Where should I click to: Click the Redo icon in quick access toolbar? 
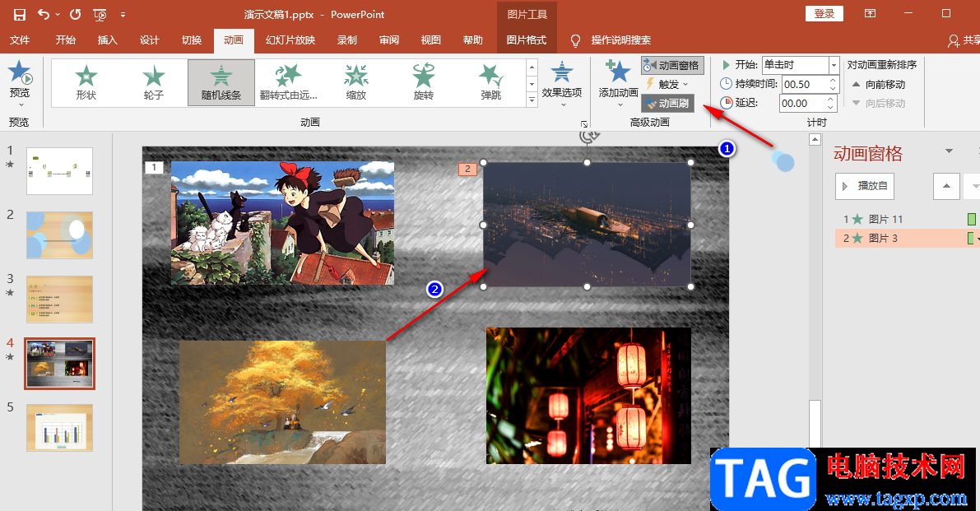point(76,14)
